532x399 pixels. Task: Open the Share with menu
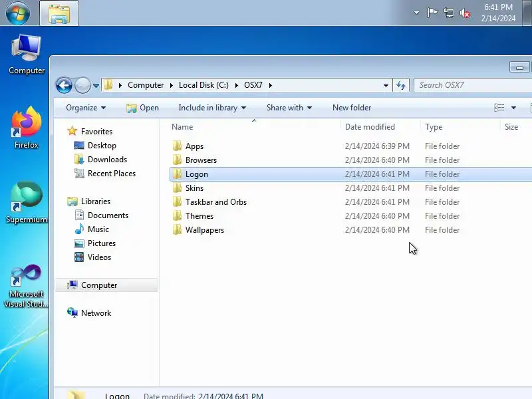tap(289, 108)
